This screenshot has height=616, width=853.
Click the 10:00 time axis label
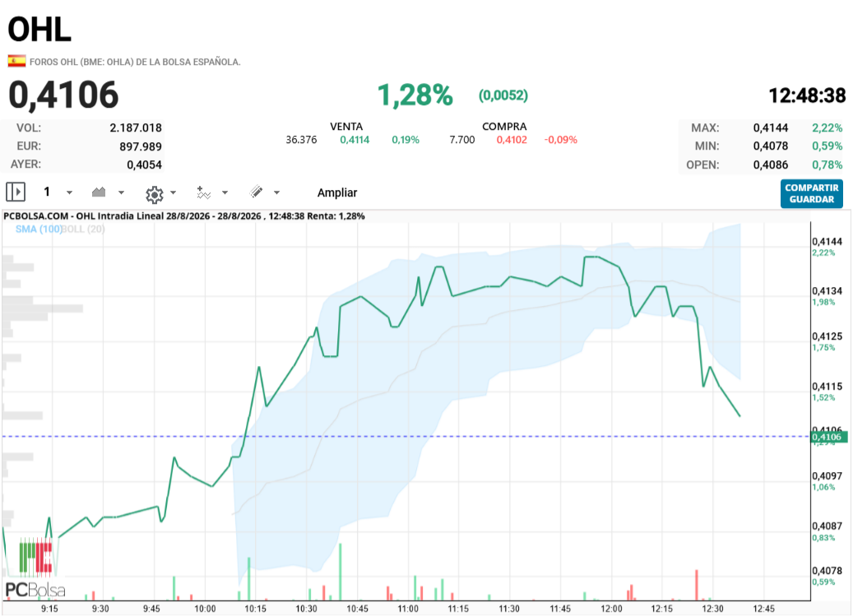[x=205, y=609]
